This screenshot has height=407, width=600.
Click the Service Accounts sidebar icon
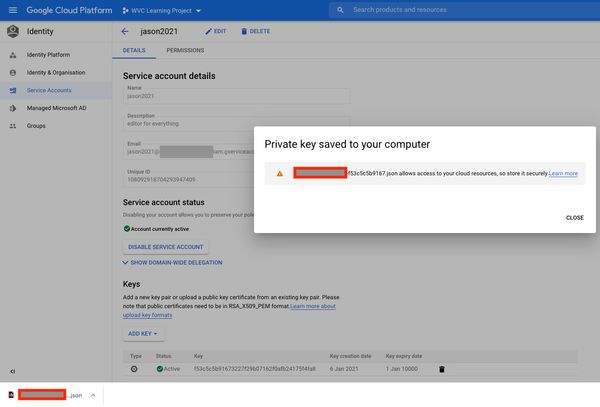pos(13,91)
